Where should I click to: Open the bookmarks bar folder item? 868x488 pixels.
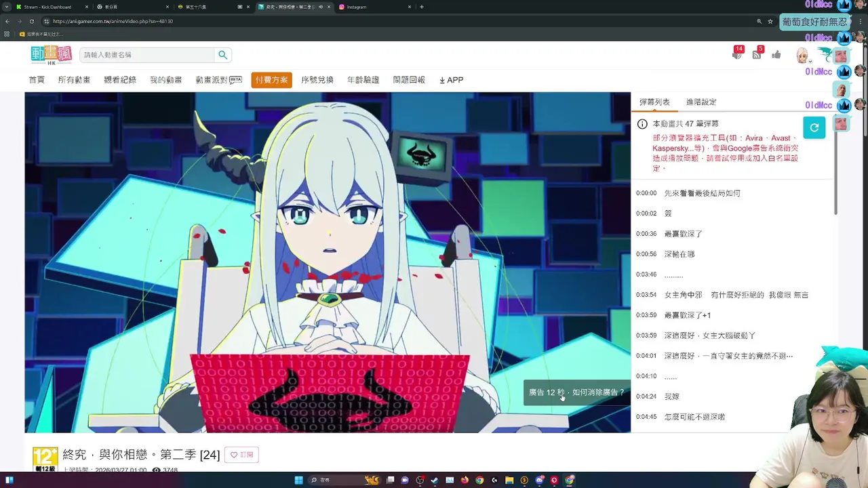point(41,34)
